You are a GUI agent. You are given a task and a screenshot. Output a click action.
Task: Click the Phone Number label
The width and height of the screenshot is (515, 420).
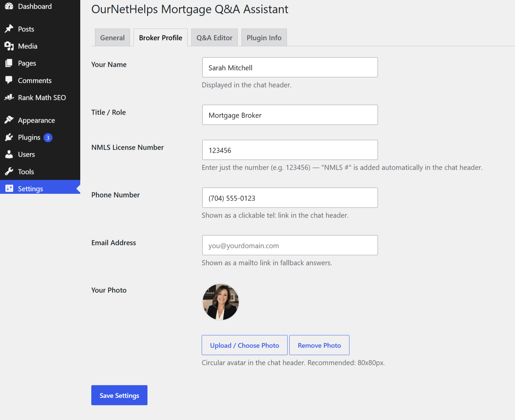[x=116, y=195]
